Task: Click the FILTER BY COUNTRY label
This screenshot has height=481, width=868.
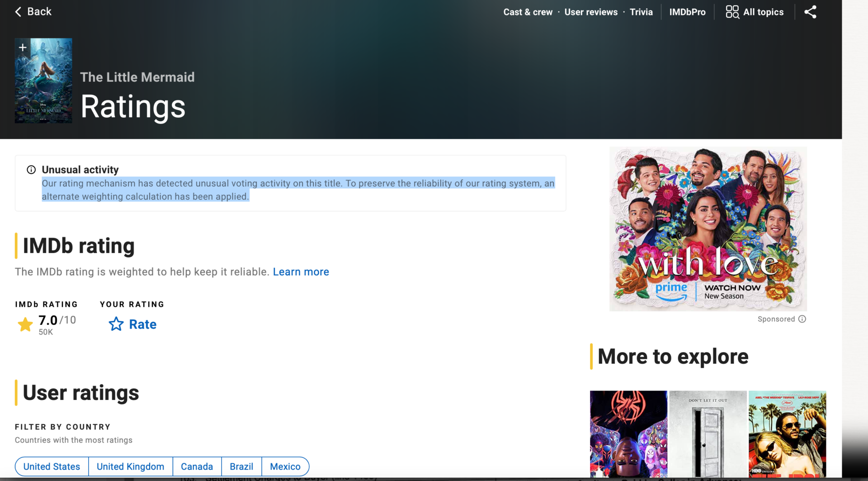Action: pos(63,427)
